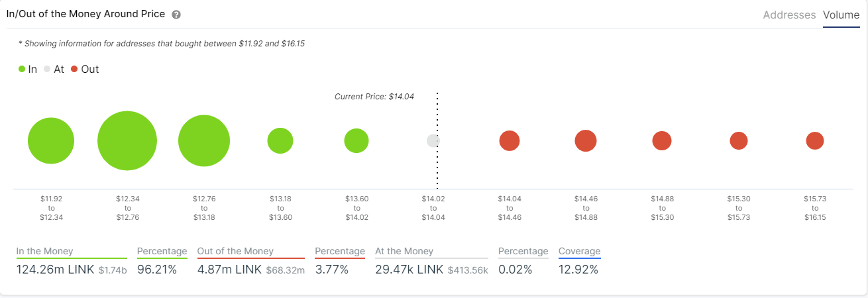Viewport: 868px width, 298px height.
Task: Toggle the green In legend item
Action: point(28,69)
